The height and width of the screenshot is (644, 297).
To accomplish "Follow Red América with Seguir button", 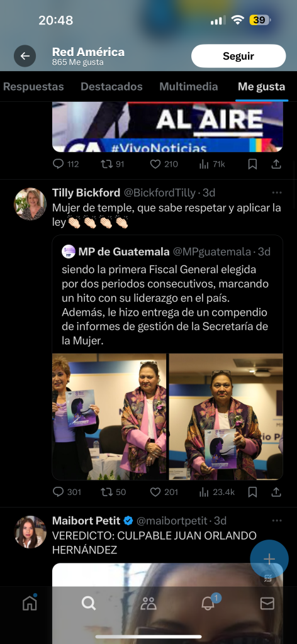I will tap(238, 56).
